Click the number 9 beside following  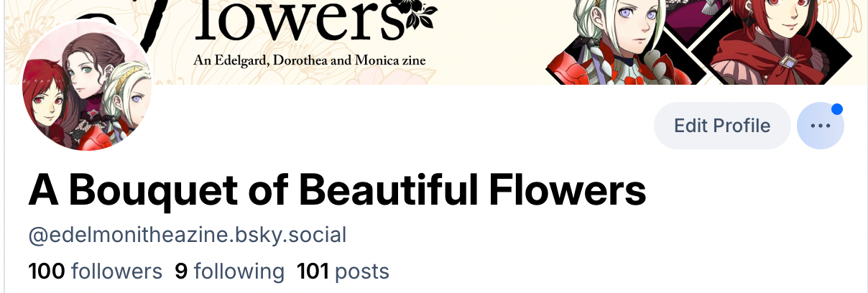pyautogui.click(x=181, y=271)
